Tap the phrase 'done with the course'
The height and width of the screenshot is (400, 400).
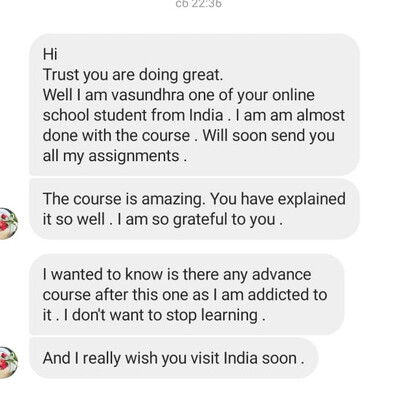(x=116, y=136)
